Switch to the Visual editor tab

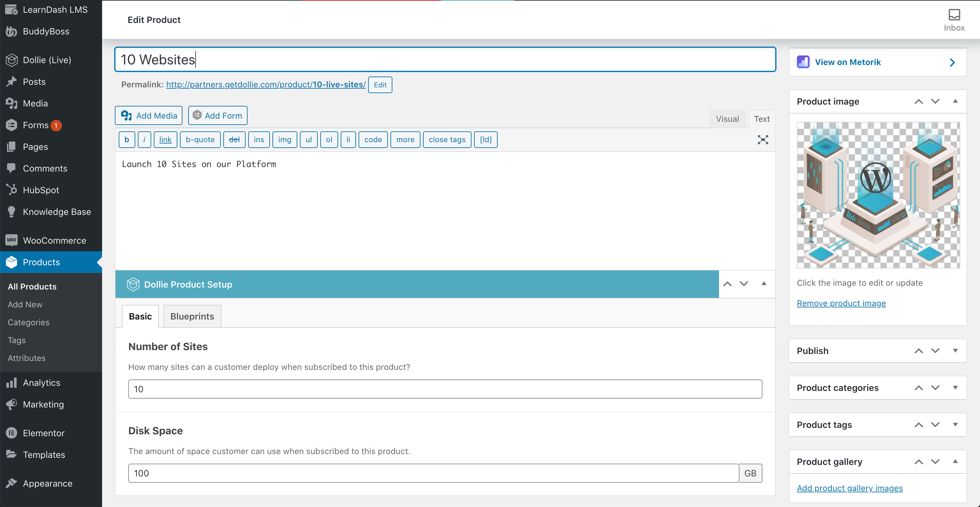coord(727,118)
